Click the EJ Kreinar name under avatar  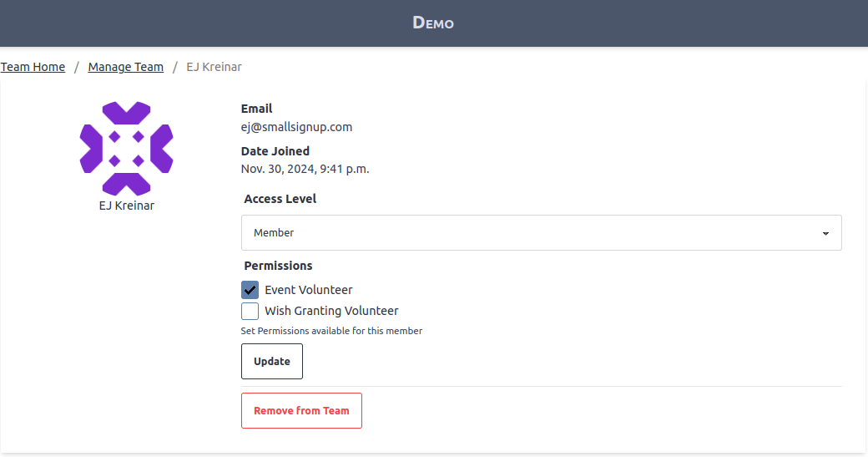126,206
